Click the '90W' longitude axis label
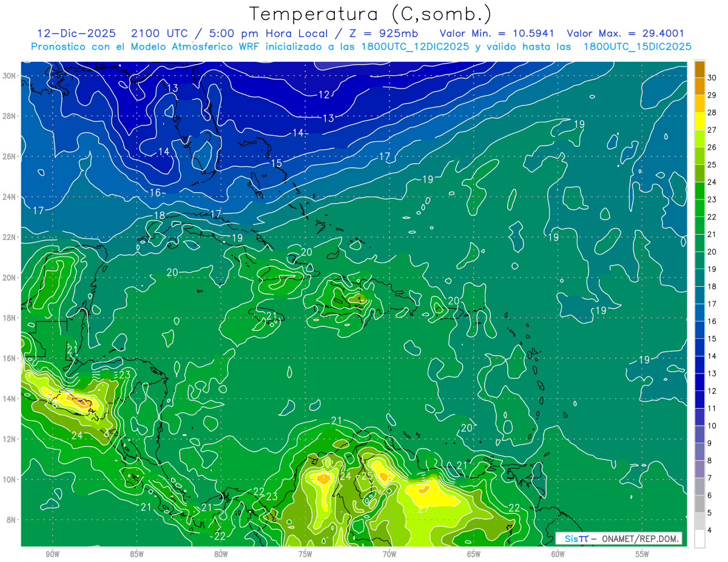 52,554
